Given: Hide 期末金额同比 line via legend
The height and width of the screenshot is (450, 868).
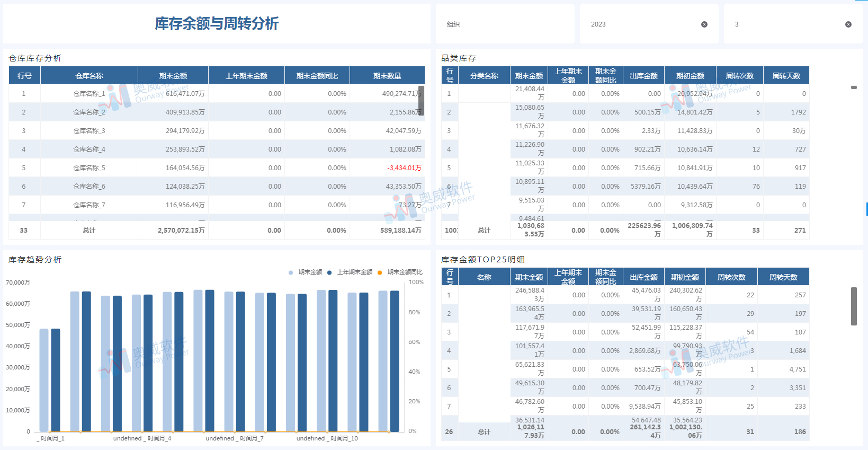Looking at the screenshot, I should 400,272.
